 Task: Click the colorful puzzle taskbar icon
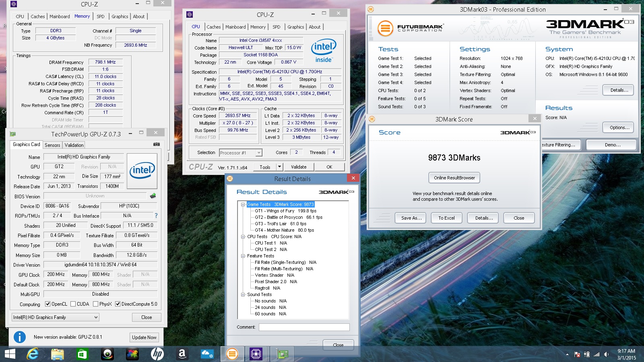click(x=132, y=354)
